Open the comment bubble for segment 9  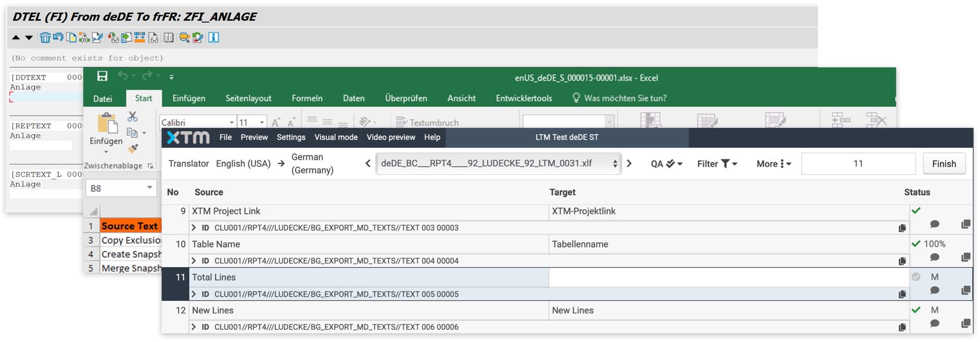pos(935,224)
